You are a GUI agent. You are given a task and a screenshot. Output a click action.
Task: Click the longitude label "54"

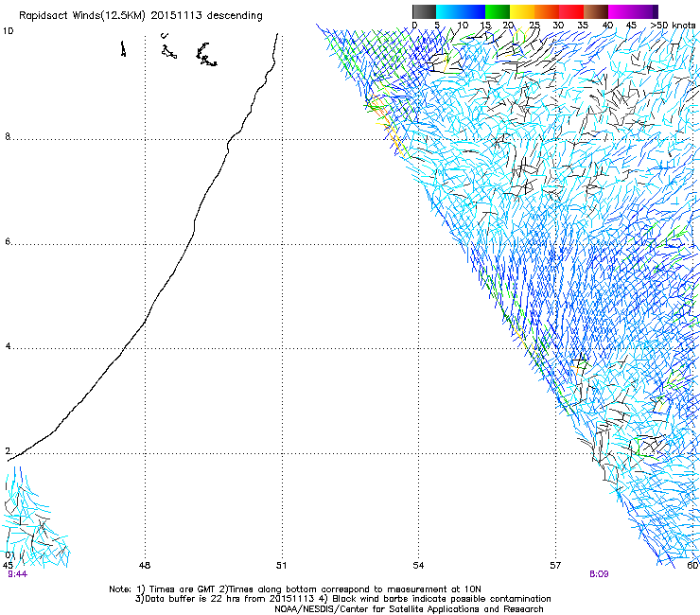(x=418, y=566)
